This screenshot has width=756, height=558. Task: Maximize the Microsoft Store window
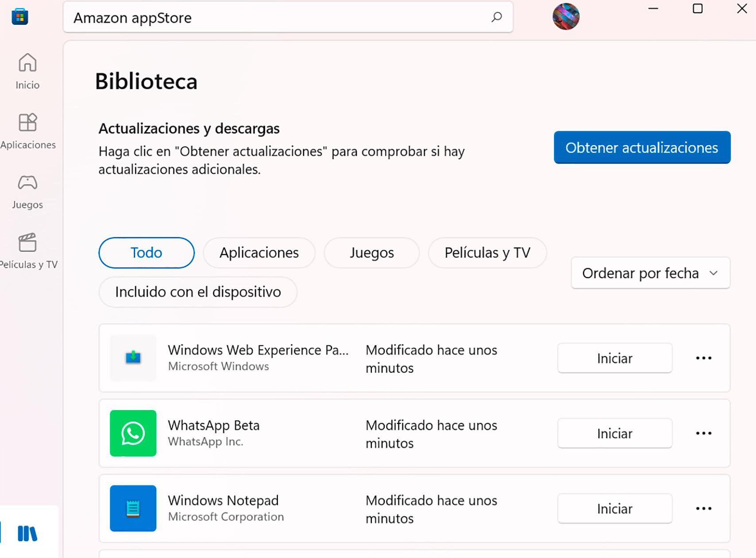click(x=698, y=8)
